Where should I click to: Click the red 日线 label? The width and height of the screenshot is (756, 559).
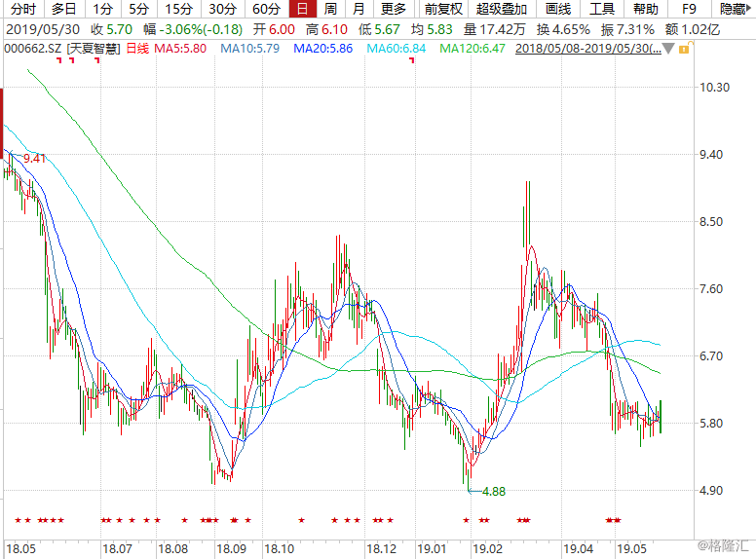(x=137, y=49)
